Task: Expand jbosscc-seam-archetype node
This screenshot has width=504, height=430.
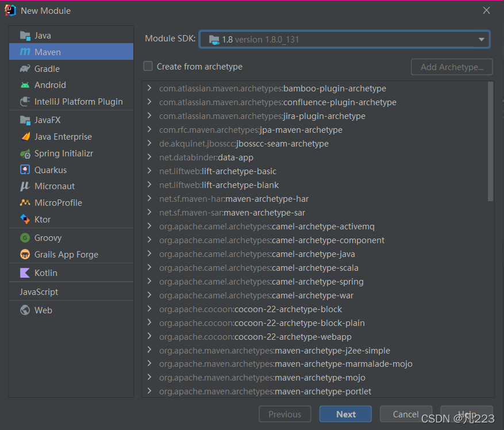Action: pos(149,143)
